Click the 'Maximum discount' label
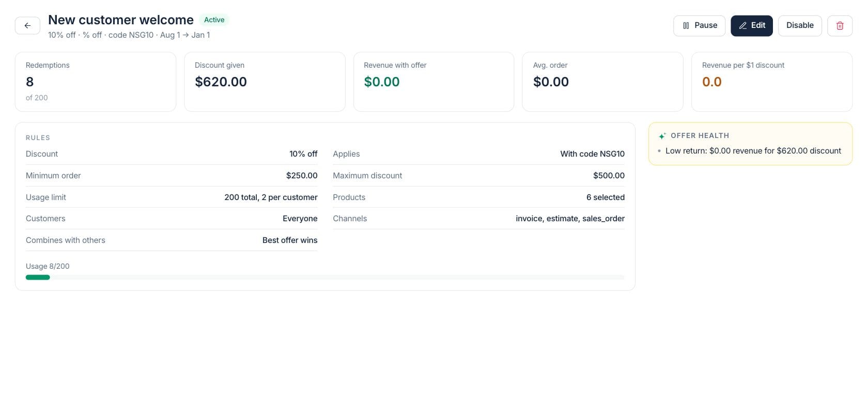Image resolution: width=868 pixels, height=412 pixels. pyautogui.click(x=367, y=176)
